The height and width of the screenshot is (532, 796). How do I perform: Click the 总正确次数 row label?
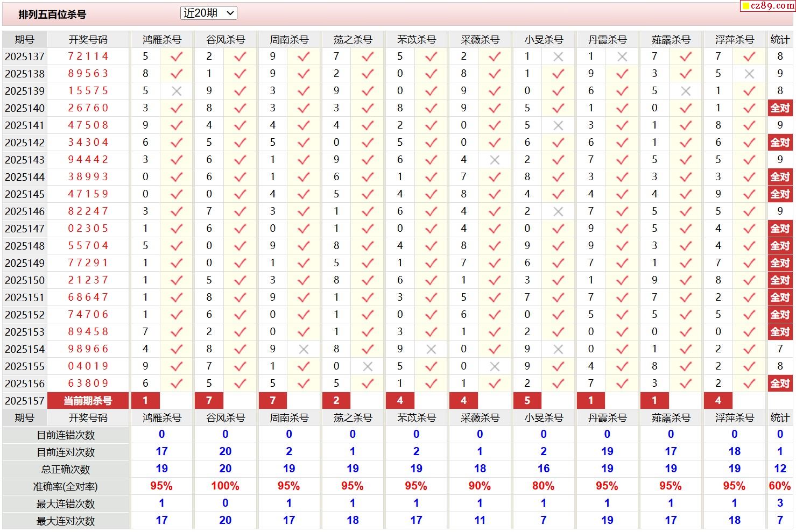(66, 470)
